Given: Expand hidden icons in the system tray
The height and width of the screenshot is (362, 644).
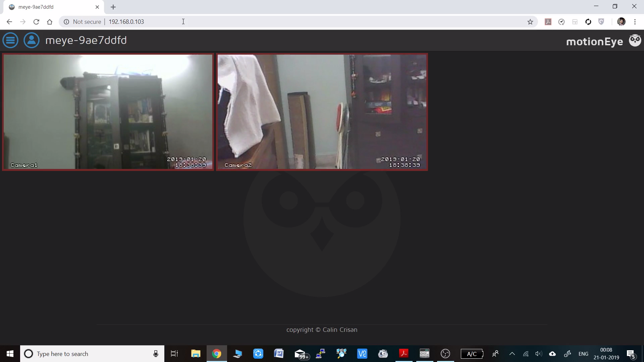Looking at the screenshot, I should (x=512, y=354).
